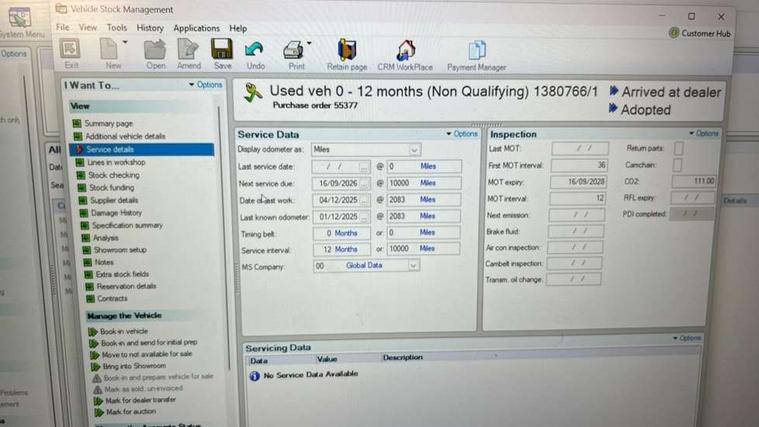The image size is (759, 427).
Task: Open Service Data Options dropdown
Action: [462, 133]
